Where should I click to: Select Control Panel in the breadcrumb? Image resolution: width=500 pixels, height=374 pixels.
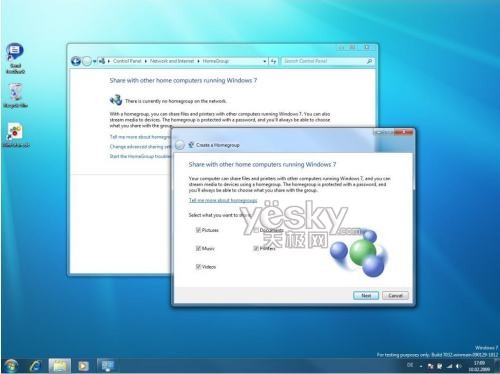(127, 61)
